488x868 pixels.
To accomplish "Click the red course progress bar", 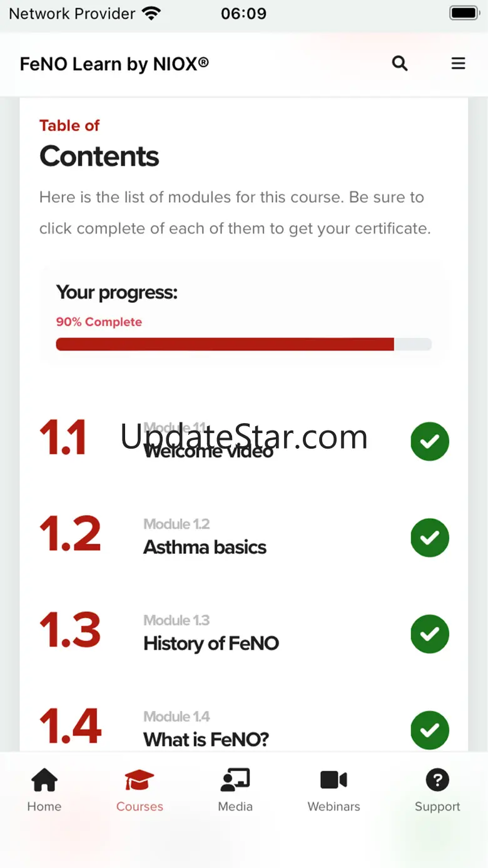I will coord(225,344).
